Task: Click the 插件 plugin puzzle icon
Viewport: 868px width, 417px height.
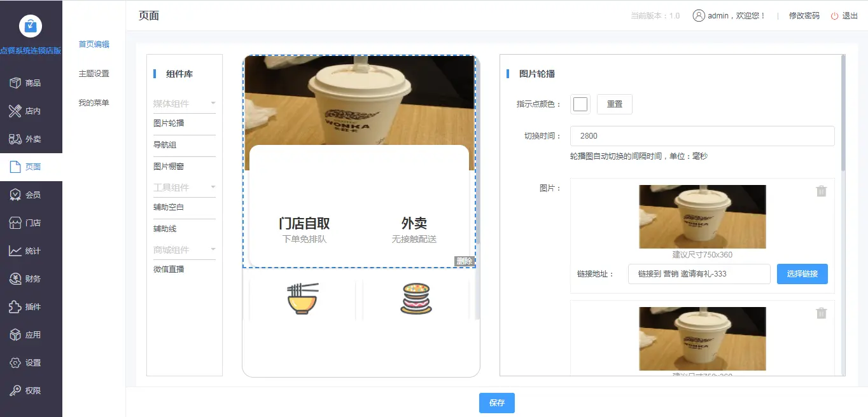Action: click(15, 307)
